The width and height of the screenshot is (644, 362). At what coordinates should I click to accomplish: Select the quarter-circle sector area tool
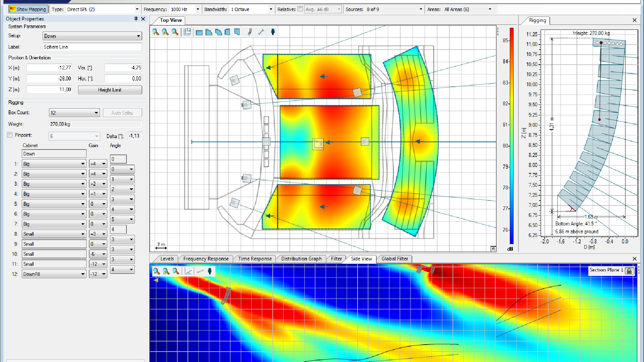tap(209, 32)
